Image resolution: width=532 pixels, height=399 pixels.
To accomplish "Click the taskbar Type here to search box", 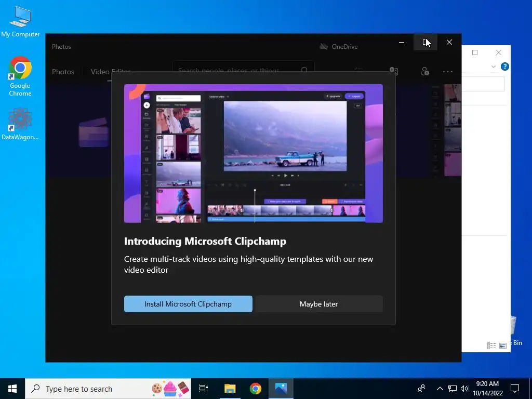I will pos(108,389).
